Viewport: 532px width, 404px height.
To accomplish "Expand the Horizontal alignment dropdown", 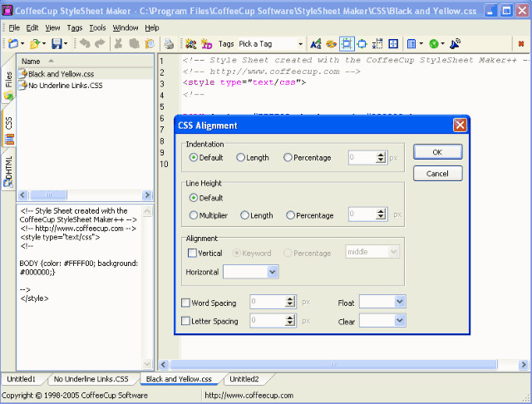I will click(272, 272).
